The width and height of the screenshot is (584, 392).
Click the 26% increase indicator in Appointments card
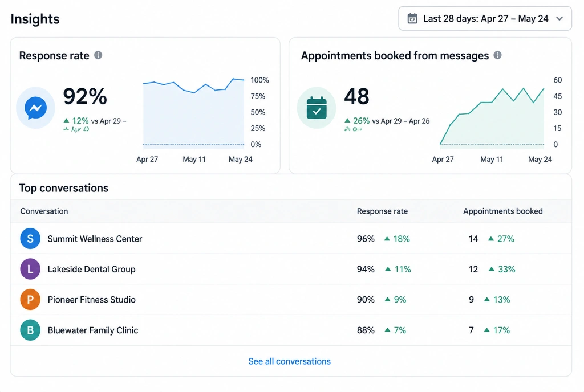[x=357, y=121]
